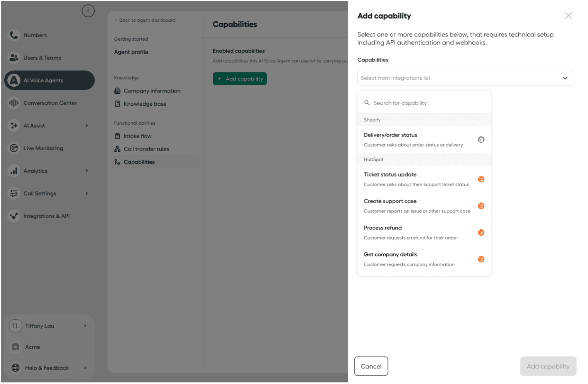Go back to agent dashboard link
Viewport: 588px width, 384px height.
coord(147,20)
